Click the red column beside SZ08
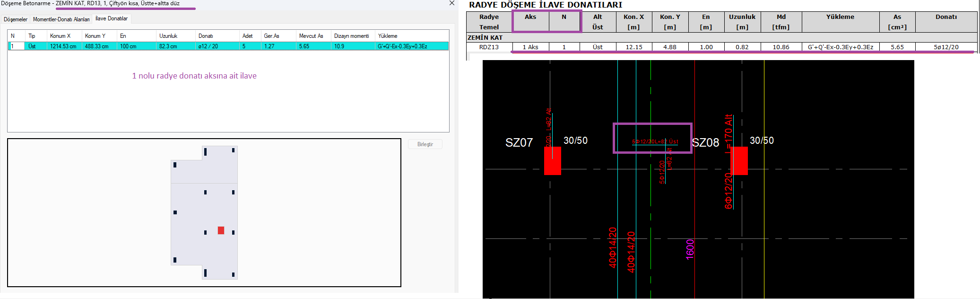 pyautogui.click(x=739, y=161)
